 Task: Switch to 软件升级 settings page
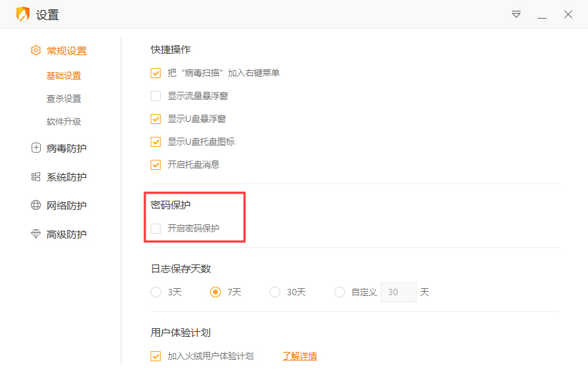click(64, 122)
